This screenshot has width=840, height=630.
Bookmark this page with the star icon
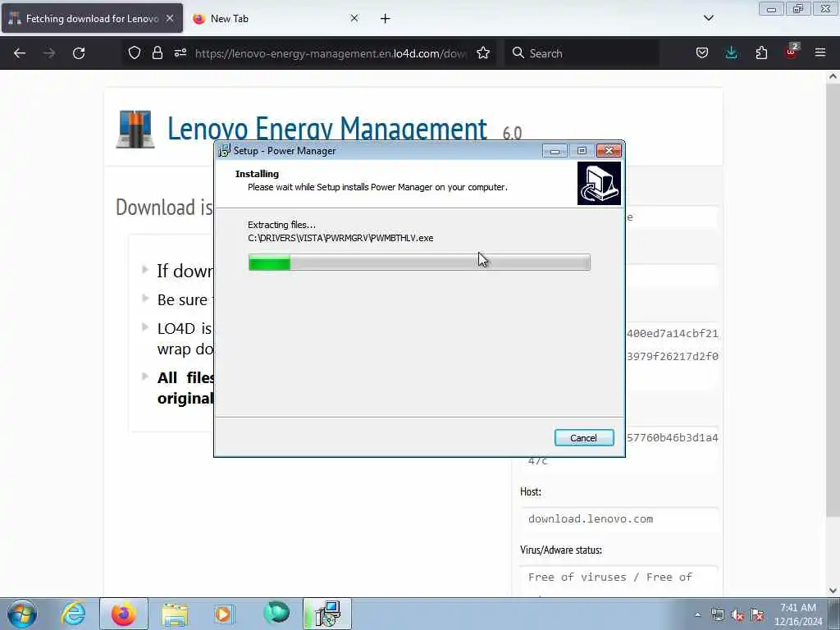pos(483,53)
